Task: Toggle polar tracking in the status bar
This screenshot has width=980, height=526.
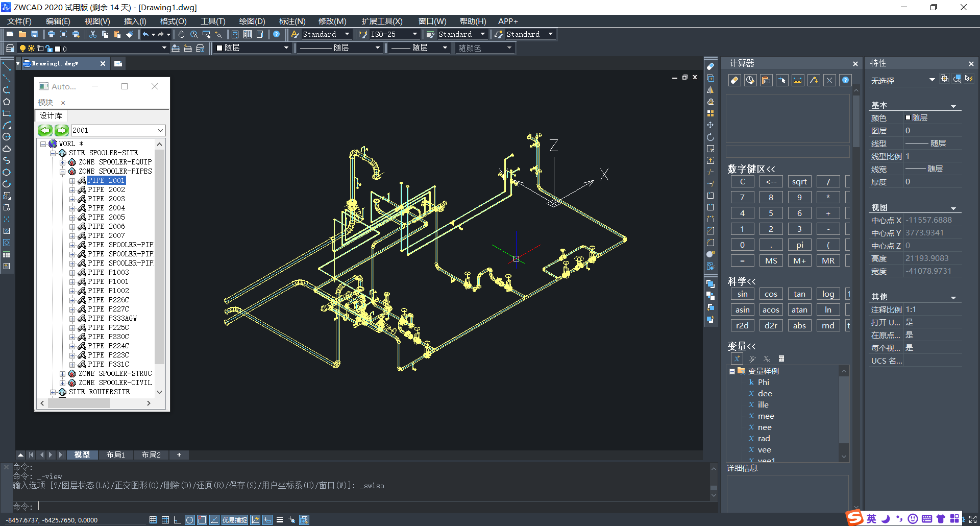Action: point(189,520)
